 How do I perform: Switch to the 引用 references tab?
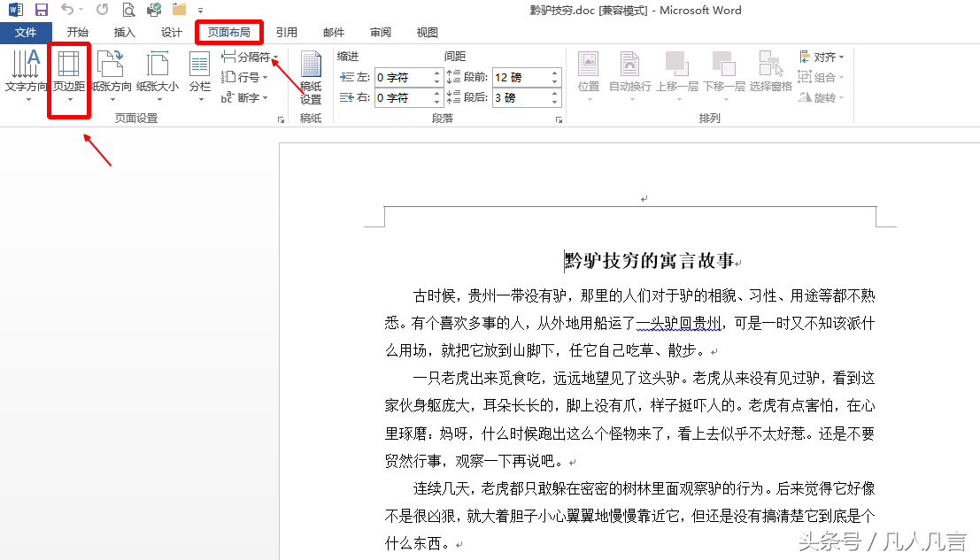[x=287, y=33]
